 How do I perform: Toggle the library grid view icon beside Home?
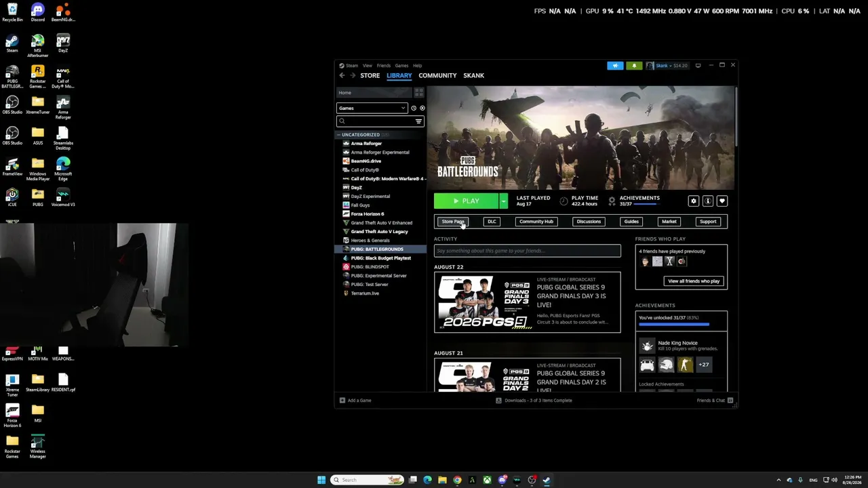click(418, 92)
